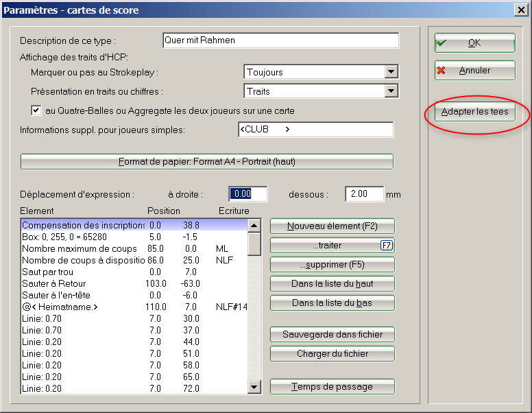Select Linie: 0.70 row with position 30.0

[134, 318]
